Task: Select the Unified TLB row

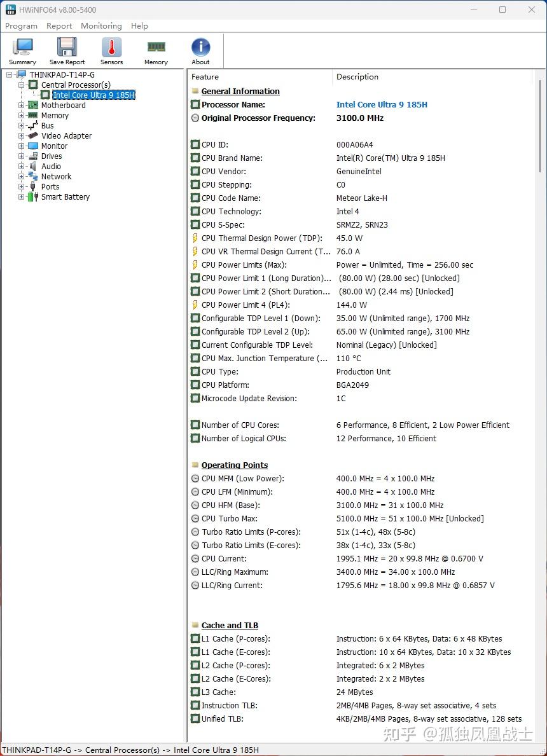Action: tap(362, 719)
